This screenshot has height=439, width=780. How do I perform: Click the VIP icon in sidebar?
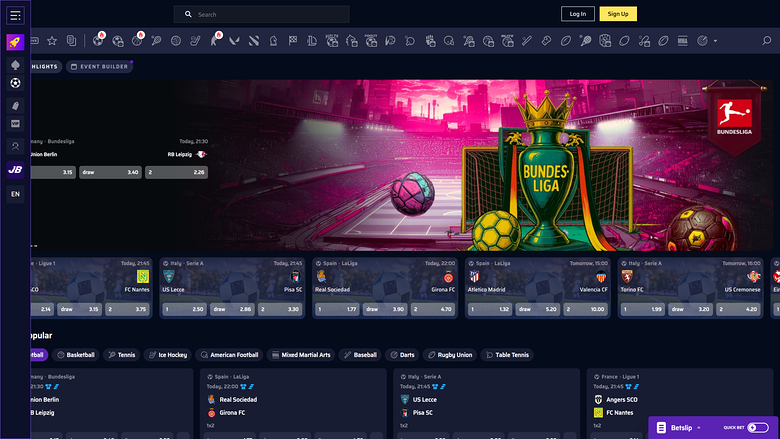[15, 124]
